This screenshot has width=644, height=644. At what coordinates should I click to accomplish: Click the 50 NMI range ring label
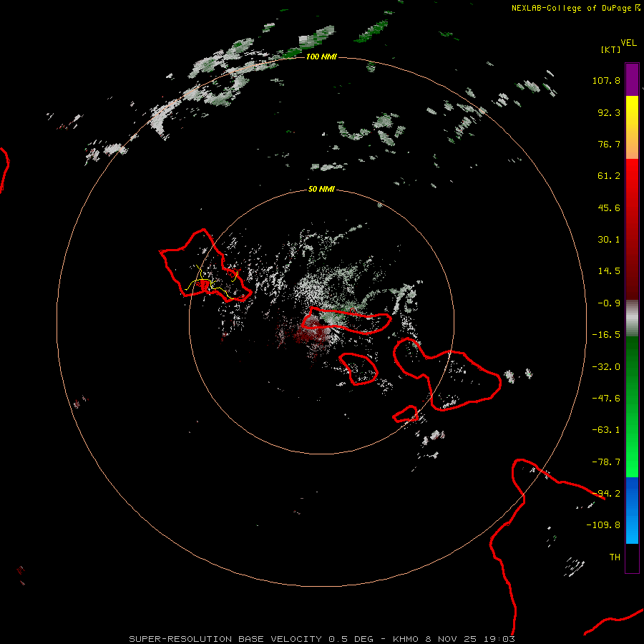[321, 189]
